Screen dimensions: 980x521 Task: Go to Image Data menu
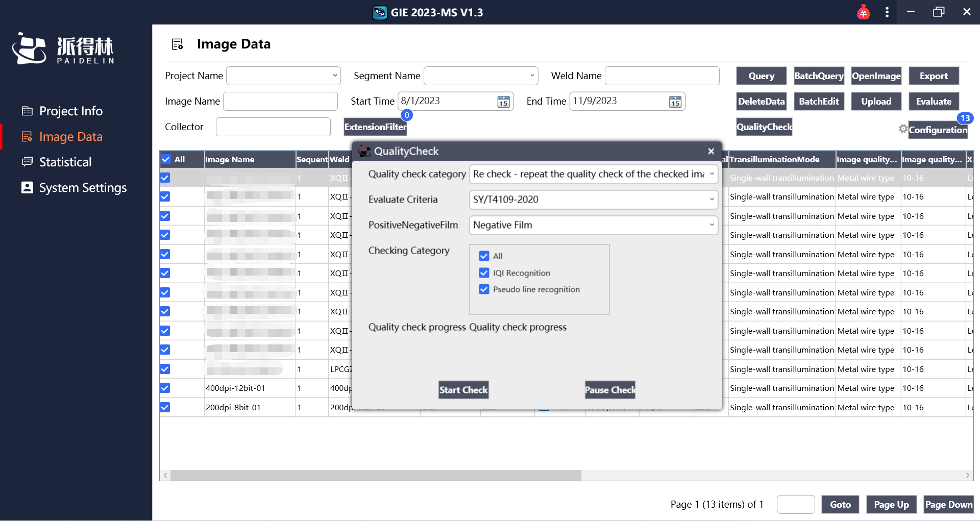(x=71, y=136)
